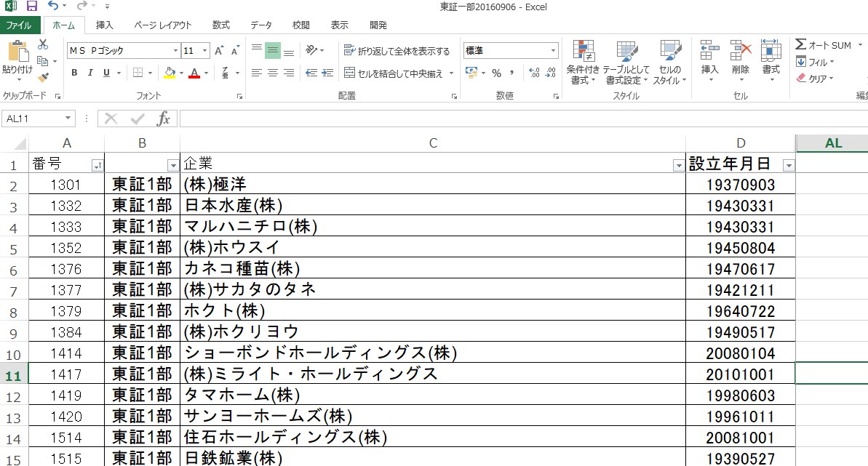Open テーブルとして書式設定 format as table
Viewport: 868px width, 466px height.
click(x=626, y=62)
